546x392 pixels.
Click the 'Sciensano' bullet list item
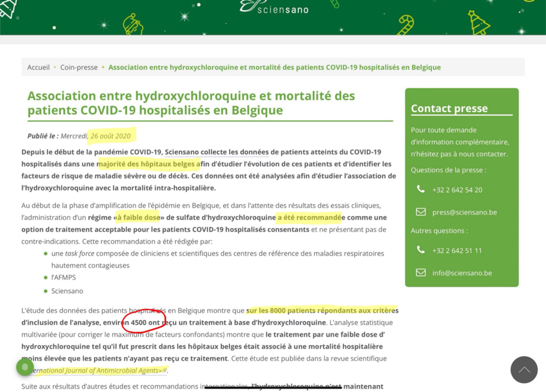(x=67, y=291)
